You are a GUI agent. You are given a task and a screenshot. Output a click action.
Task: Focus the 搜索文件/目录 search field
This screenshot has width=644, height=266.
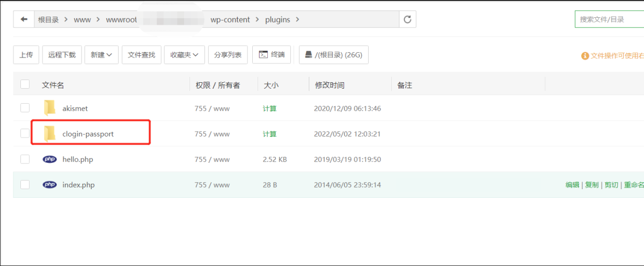(x=609, y=19)
